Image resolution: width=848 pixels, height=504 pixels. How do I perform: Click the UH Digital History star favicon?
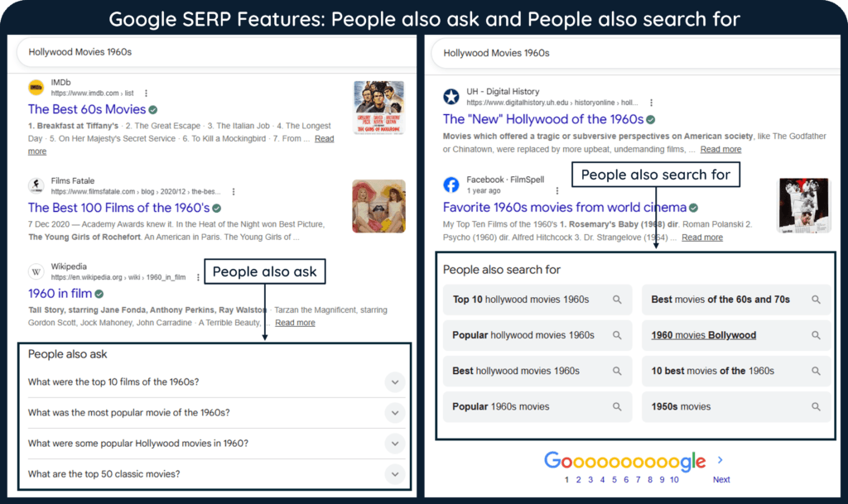(x=451, y=97)
